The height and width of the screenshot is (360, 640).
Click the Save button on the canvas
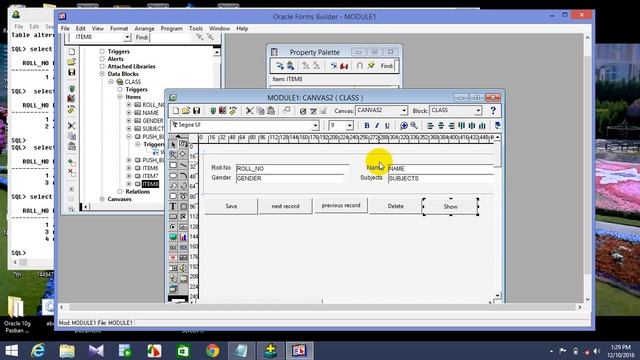coord(231,206)
